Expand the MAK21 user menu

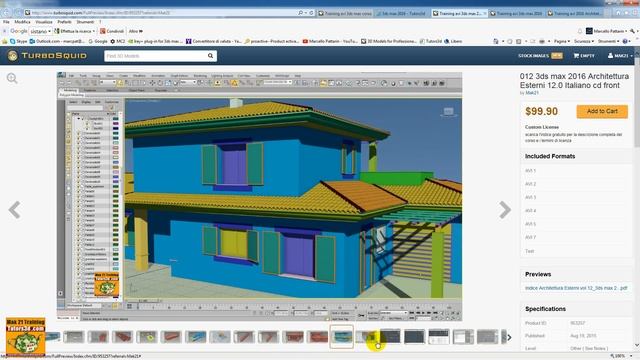click(x=620, y=56)
